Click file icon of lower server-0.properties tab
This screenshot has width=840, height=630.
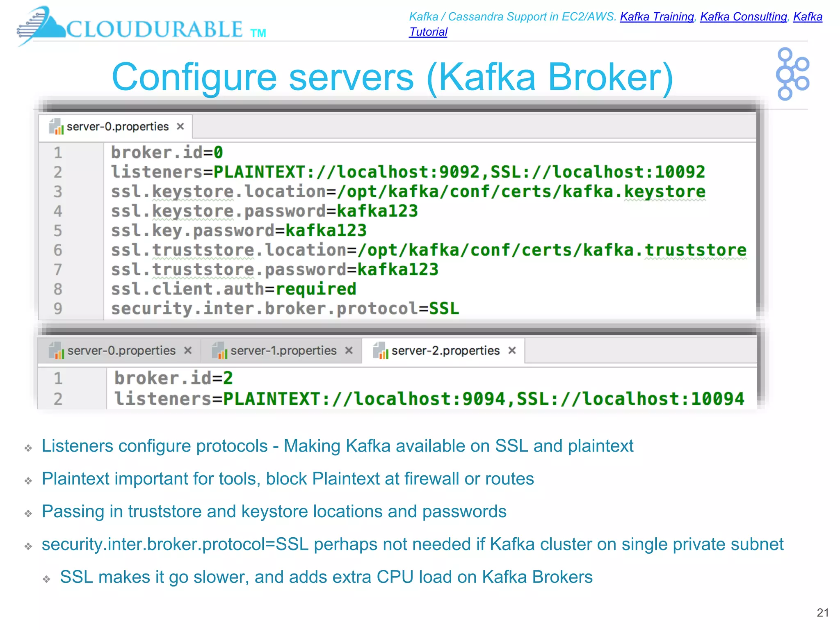coord(57,351)
